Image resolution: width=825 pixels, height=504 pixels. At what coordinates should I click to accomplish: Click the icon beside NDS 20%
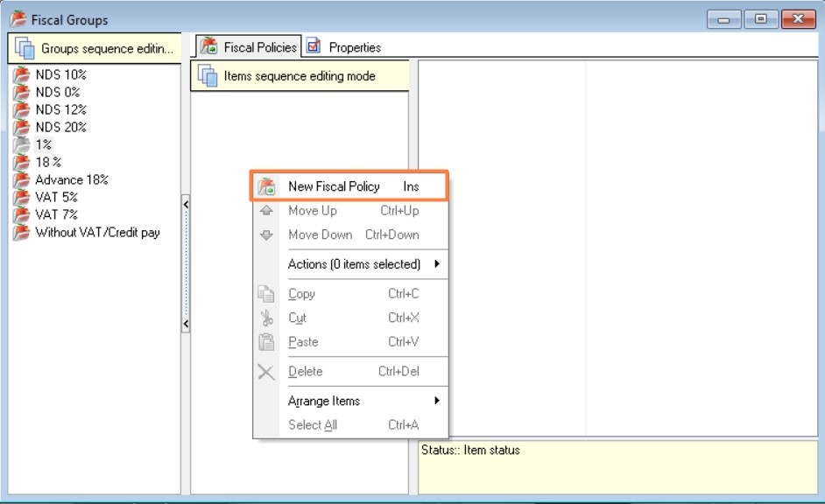pos(22,128)
